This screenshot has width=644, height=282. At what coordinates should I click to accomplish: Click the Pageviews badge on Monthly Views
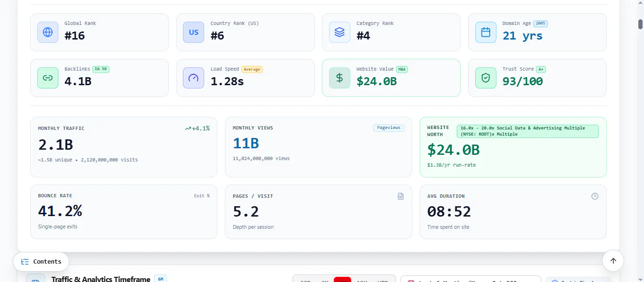[389, 128]
